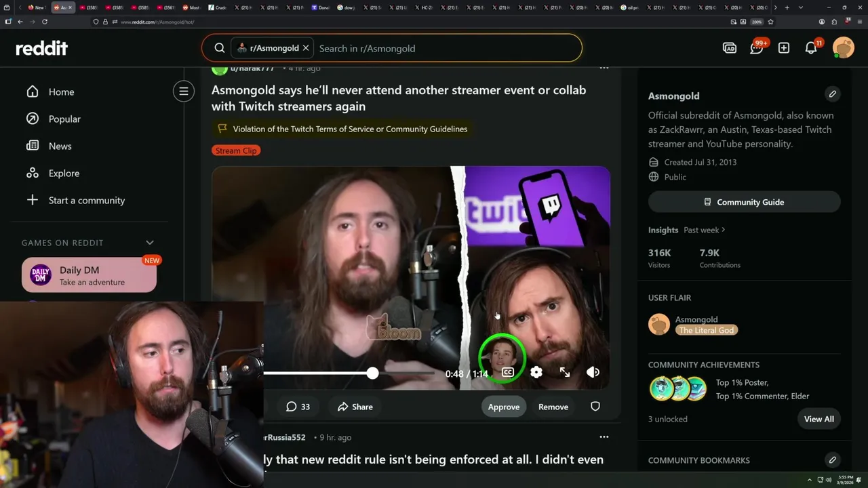The height and width of the screenshot is (488, 868).
Task: Edit the Asmongold community description pencil
Action: [832, 94]
